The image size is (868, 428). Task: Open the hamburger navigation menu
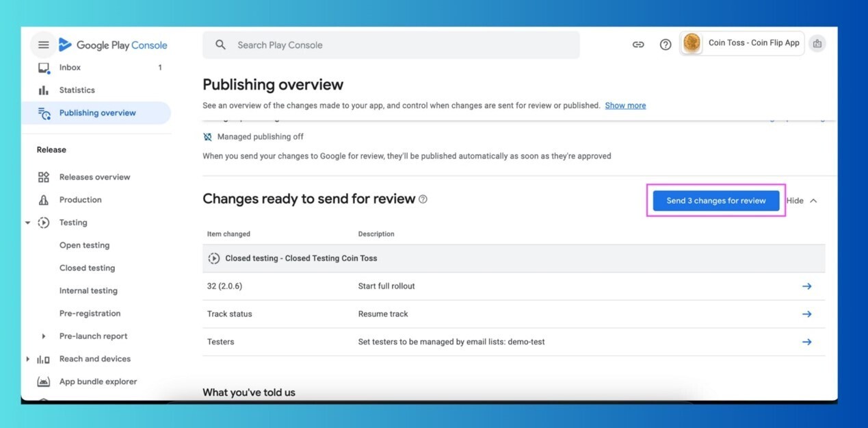[x=43, y=45]
